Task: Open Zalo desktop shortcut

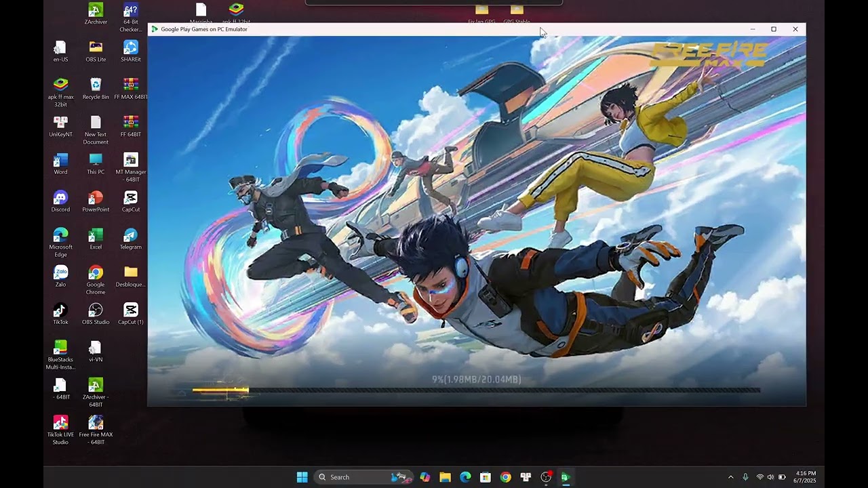Action: tap(60, 277)
